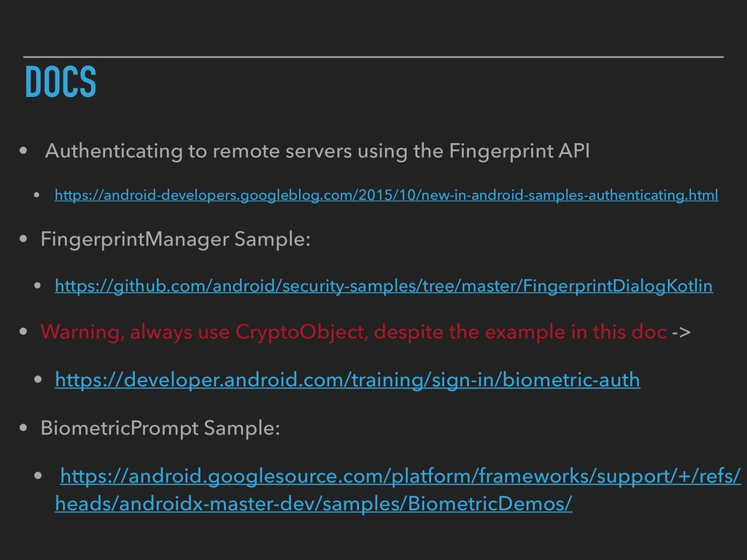Click the red CryptoObject warning text
The image size is (747, 560).
pos(353,332)
